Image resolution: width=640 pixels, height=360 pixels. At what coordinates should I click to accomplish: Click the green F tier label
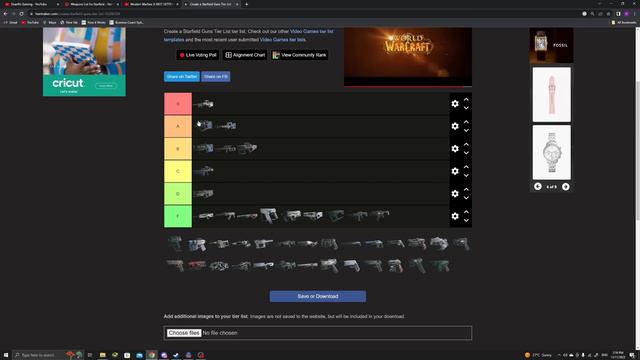[x=178, y=216]
